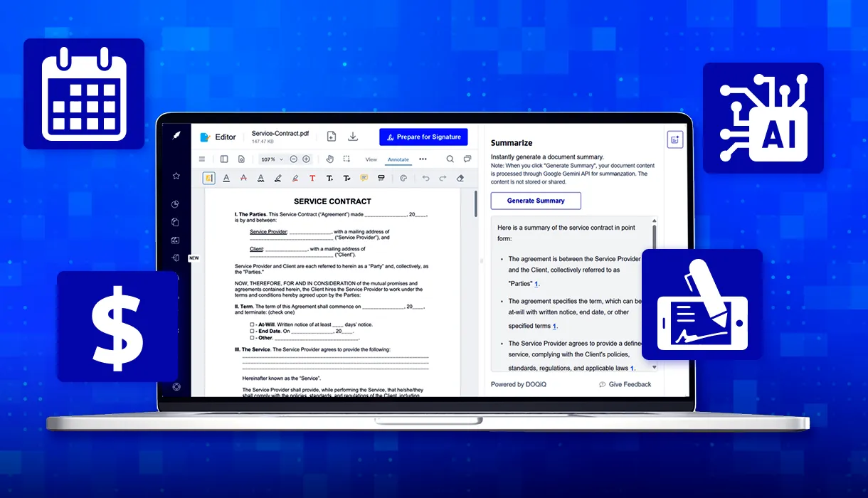Open the star favorites sidebar icon
Image resolution: width=868 pixels, height=498 pixels.
(176, 176)
